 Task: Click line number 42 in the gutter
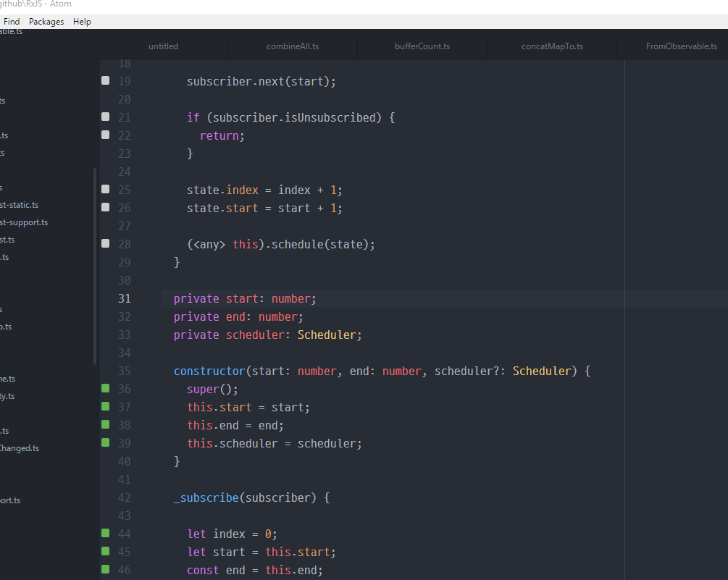[125, 497]
